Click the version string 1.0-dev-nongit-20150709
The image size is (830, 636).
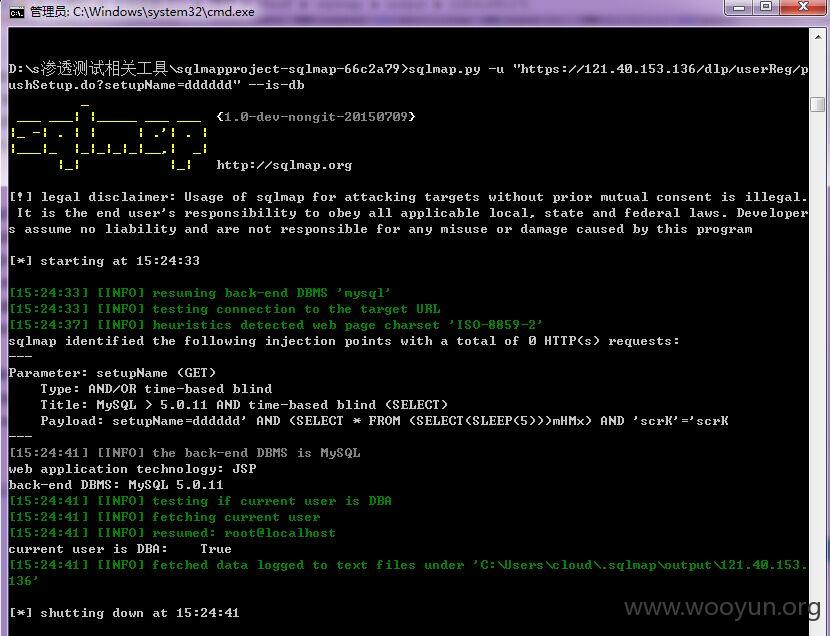pos(316,116)
